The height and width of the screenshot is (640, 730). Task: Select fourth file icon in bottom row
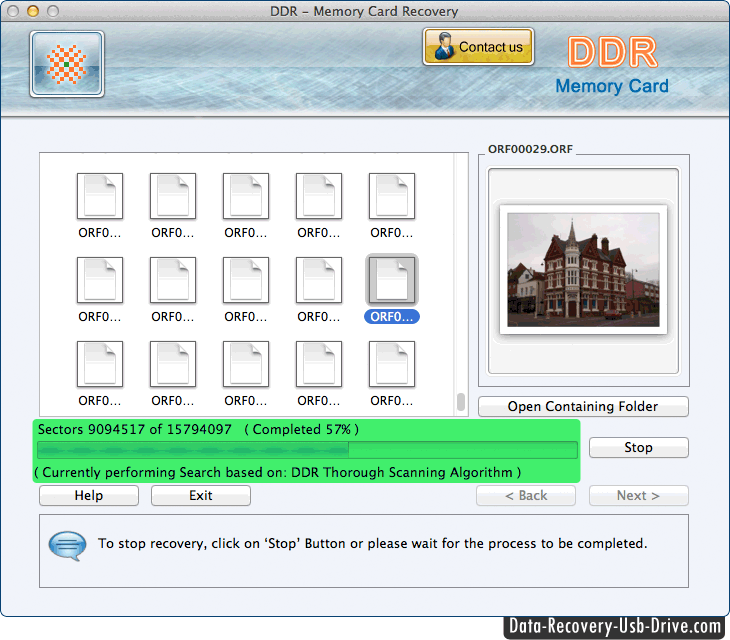point(319,364)
